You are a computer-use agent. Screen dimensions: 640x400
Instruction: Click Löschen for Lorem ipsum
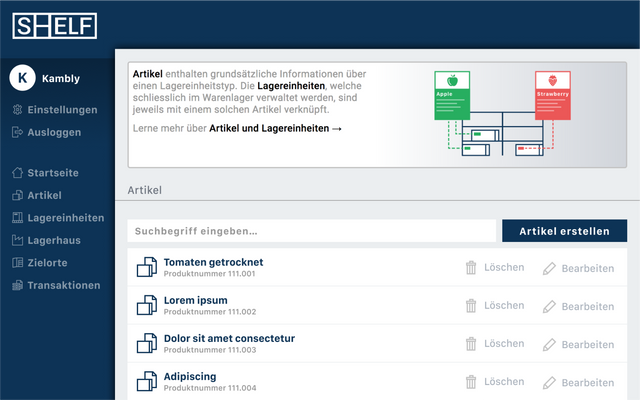[504, 305]
